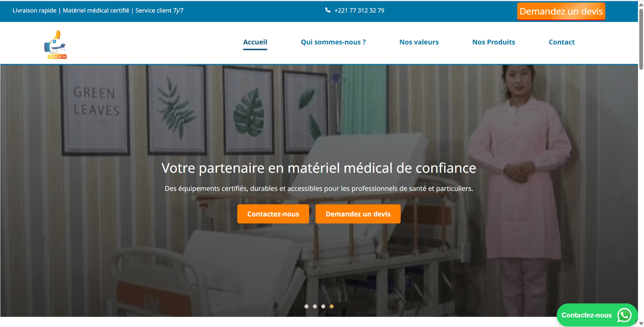
Task: Open the Nos valeurs section
Action: 419,42
